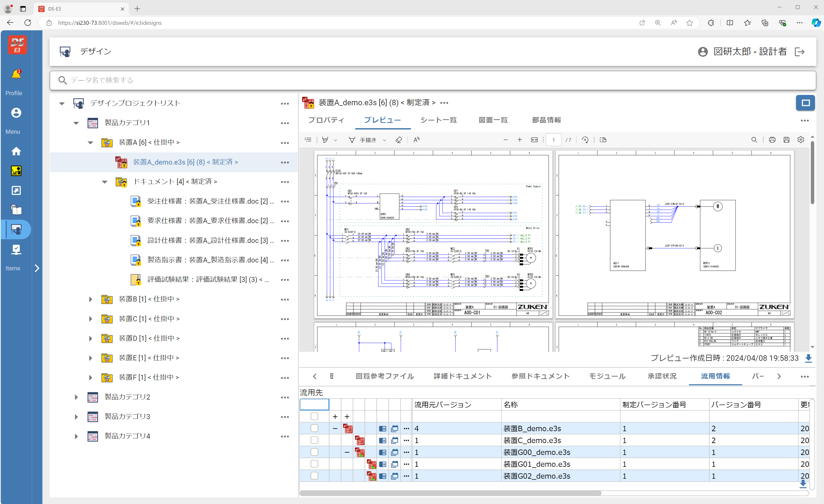This screenshot has height=504, width=824.
Task: Select the eraser tool in the preview toolbar
Action: click(x=399, y=140)
